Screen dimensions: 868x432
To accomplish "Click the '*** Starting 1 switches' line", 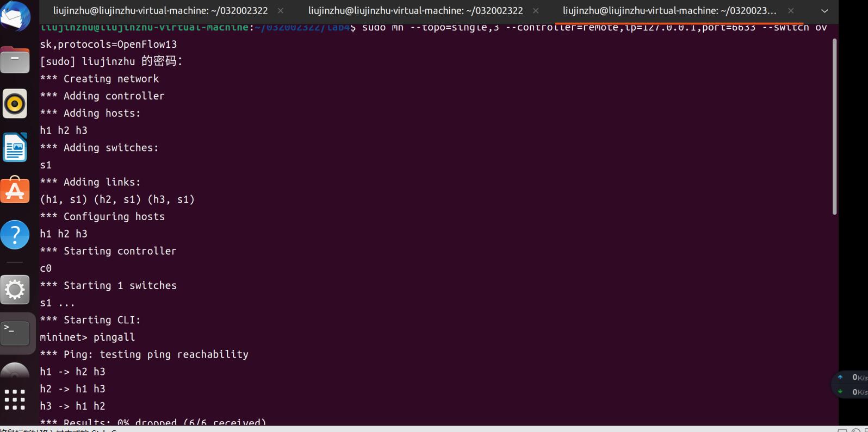I will [x=108, y=286].
